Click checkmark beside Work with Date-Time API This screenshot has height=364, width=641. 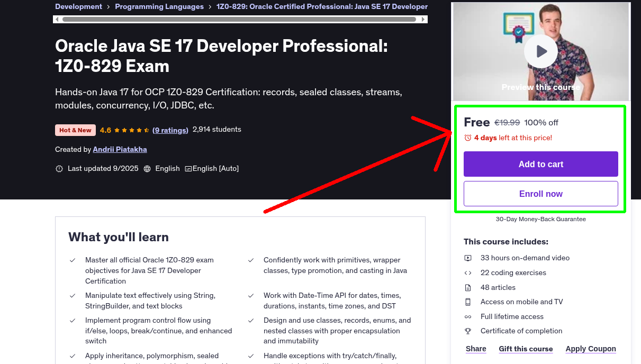[251, 296]
